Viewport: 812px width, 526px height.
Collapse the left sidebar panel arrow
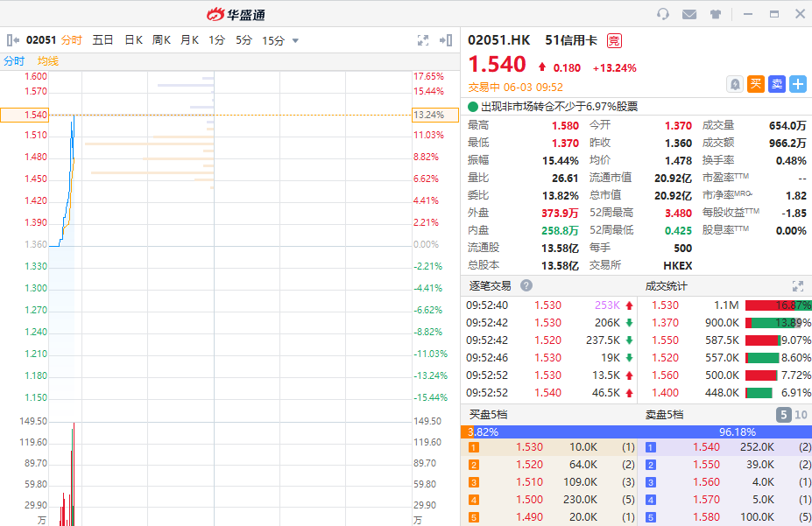pos(13,40)
